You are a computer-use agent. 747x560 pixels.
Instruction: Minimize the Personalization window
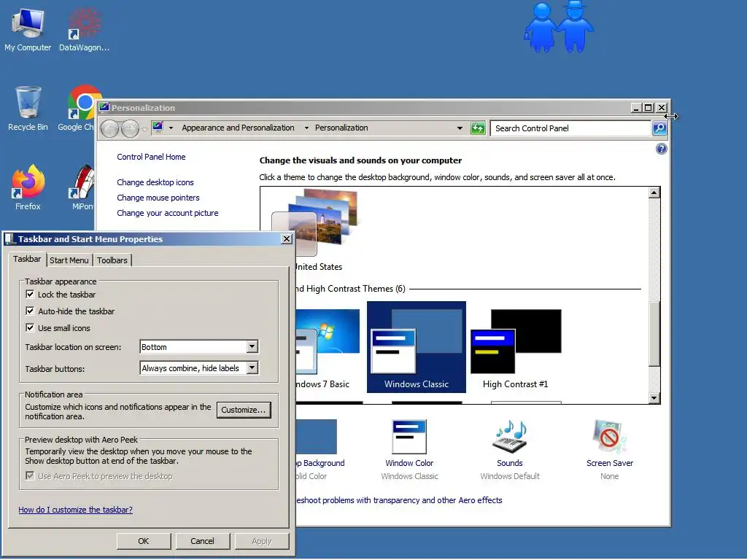(636, 108)
